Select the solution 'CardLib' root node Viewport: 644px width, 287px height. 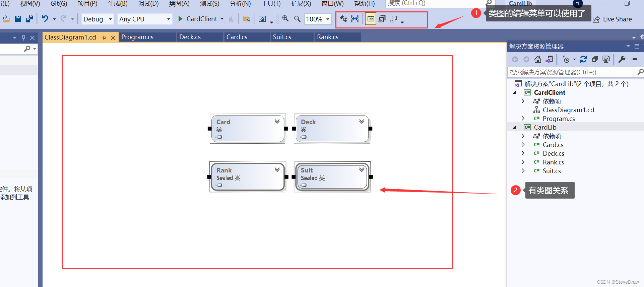(x=576, y=84)
